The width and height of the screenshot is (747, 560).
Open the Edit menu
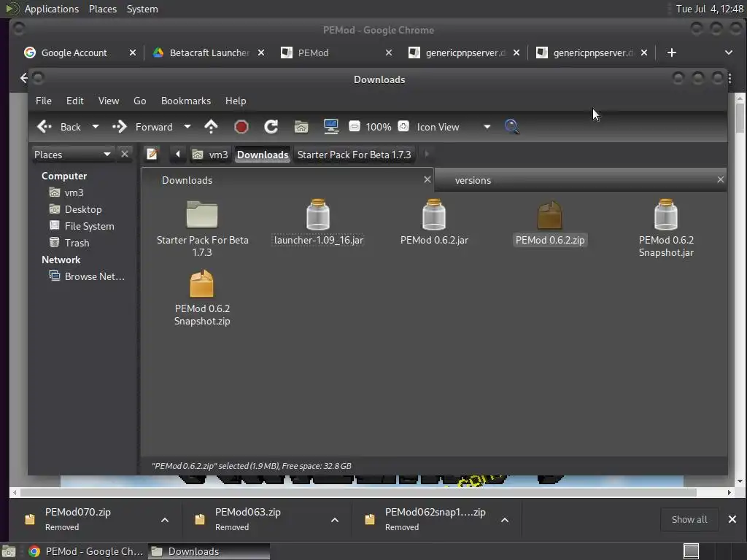[x=75, y=101]
